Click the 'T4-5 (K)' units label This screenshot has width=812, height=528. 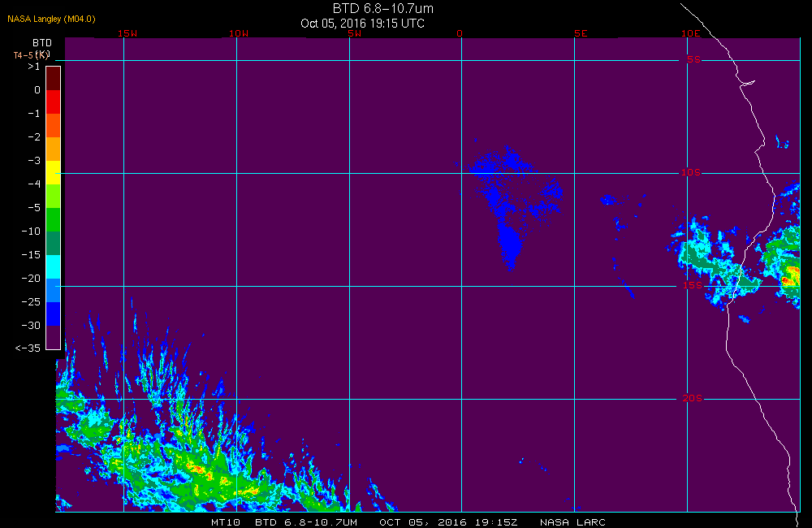click(32, 55)
